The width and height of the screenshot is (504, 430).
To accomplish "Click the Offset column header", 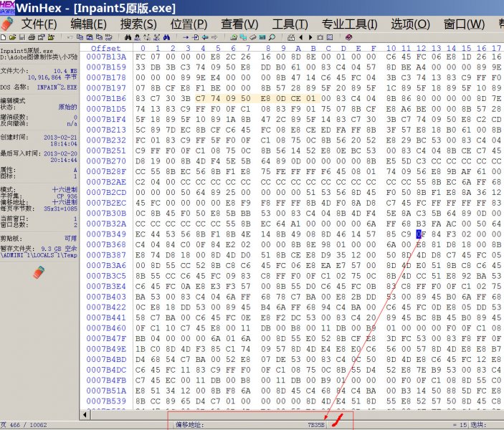I will [106, 48].
